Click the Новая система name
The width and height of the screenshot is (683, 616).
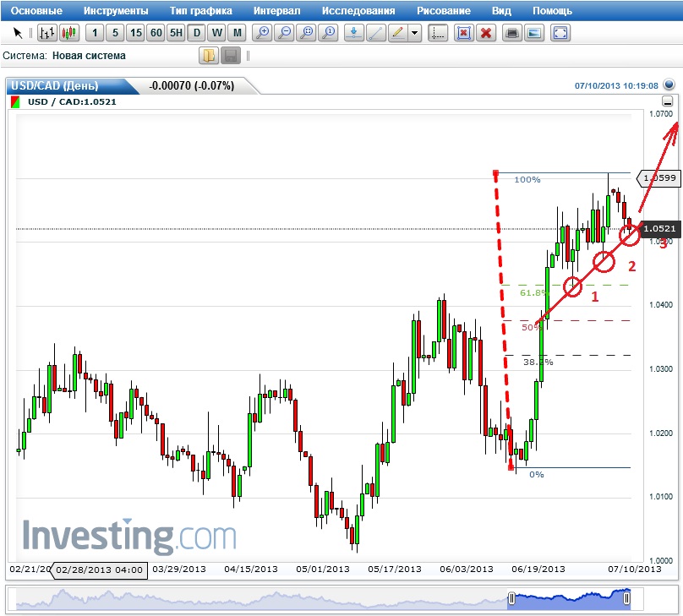click(x=89, y=56)
